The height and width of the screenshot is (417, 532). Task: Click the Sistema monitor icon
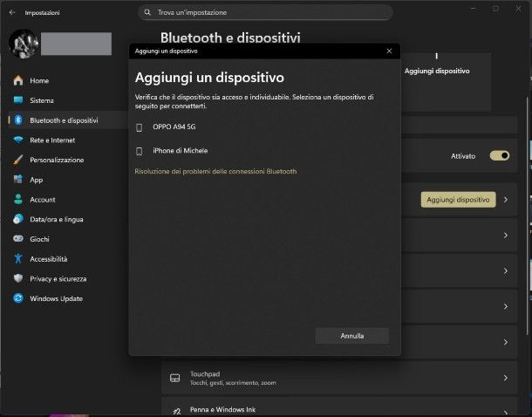[x=18, y=100]
